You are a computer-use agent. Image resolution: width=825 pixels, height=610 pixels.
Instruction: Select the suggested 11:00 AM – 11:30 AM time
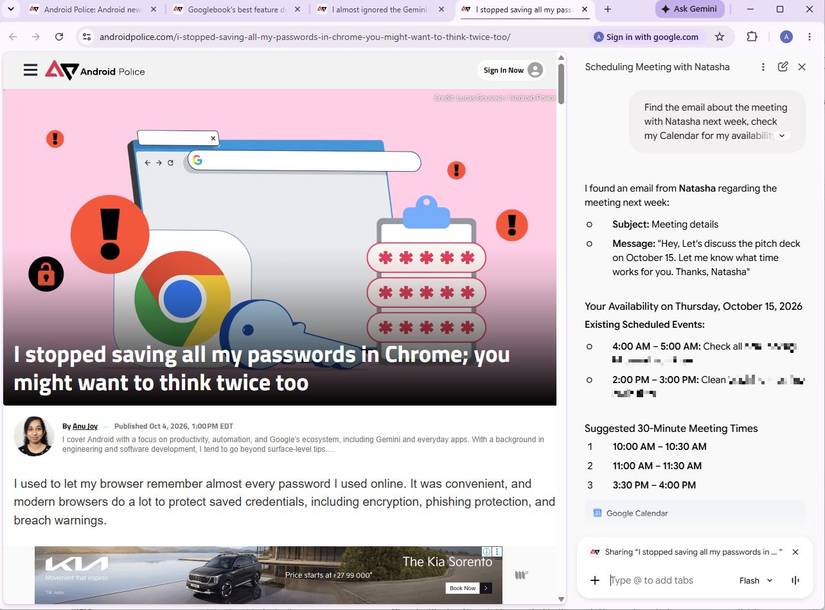657,466
